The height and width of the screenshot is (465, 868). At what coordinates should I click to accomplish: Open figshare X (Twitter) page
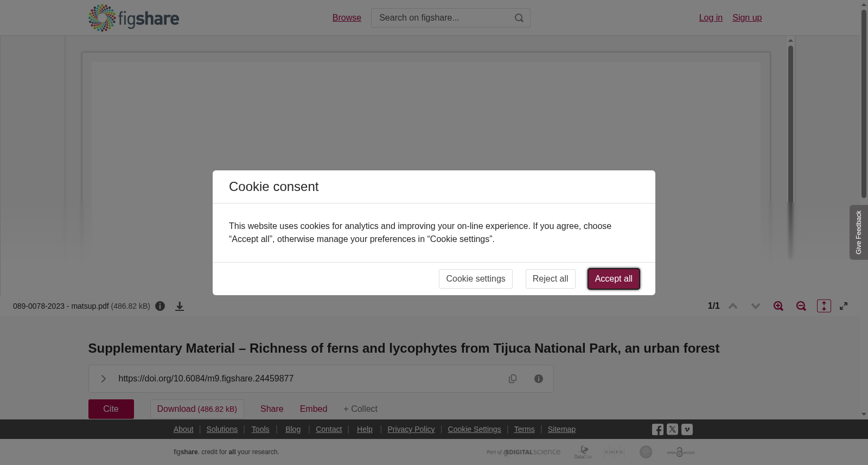[672, 429]
